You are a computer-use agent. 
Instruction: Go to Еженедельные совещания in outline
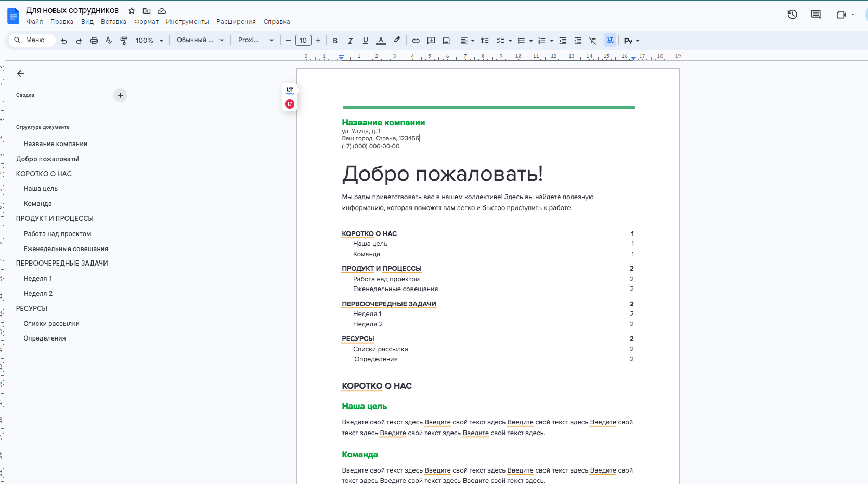pos(66,249)
